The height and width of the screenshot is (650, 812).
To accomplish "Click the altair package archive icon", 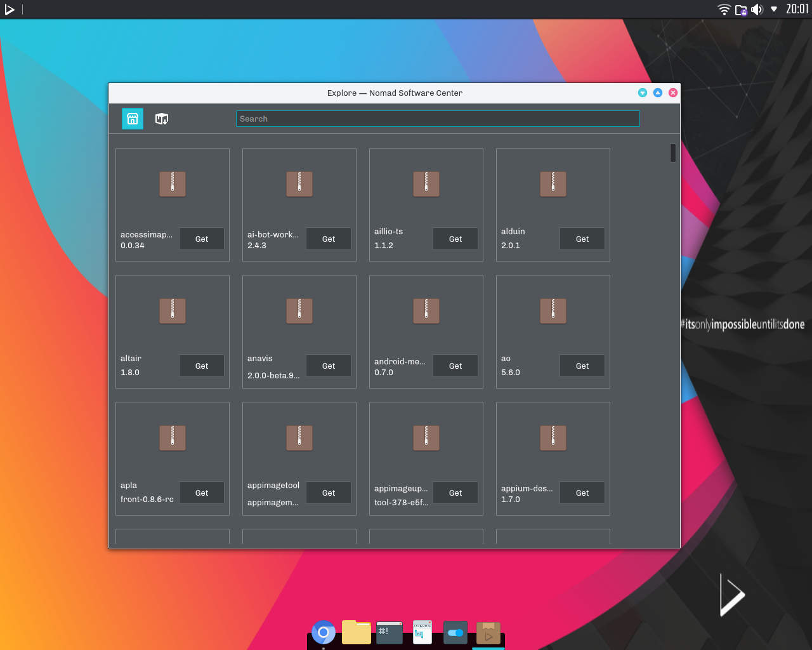I will click(x=173, y=311).
